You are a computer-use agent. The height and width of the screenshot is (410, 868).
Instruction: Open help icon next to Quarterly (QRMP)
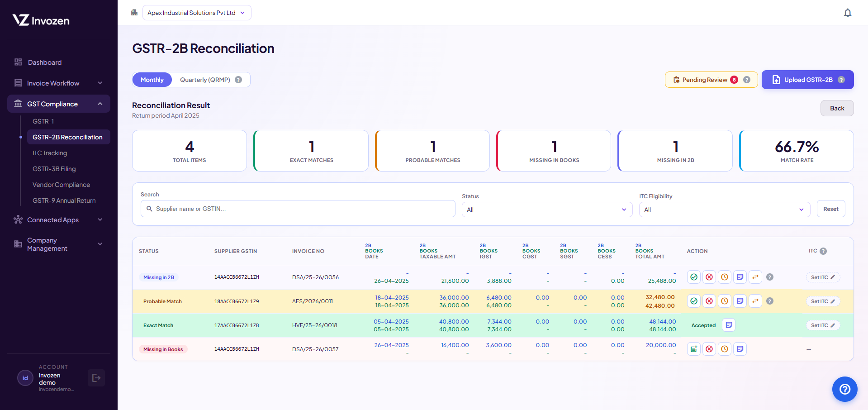click(238, 80)
